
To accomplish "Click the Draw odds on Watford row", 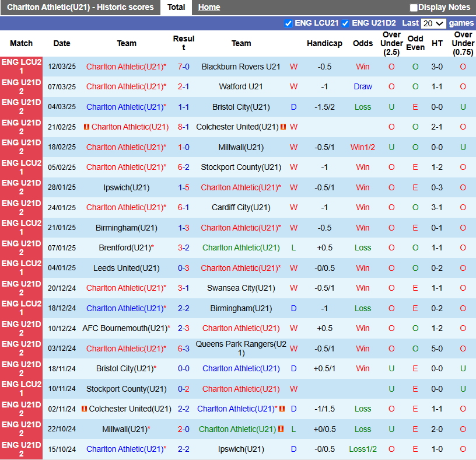I will [363, 86].
